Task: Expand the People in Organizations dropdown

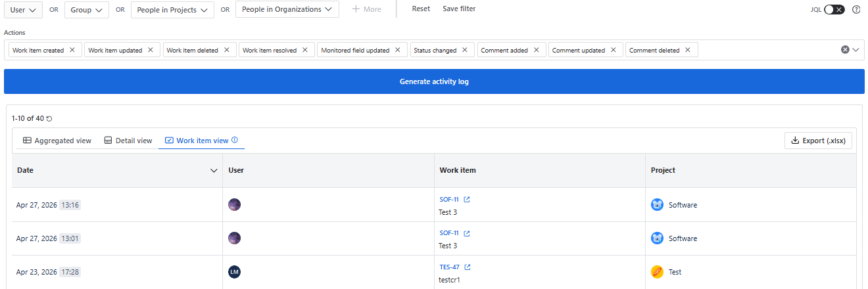Action: click(287, 10)
